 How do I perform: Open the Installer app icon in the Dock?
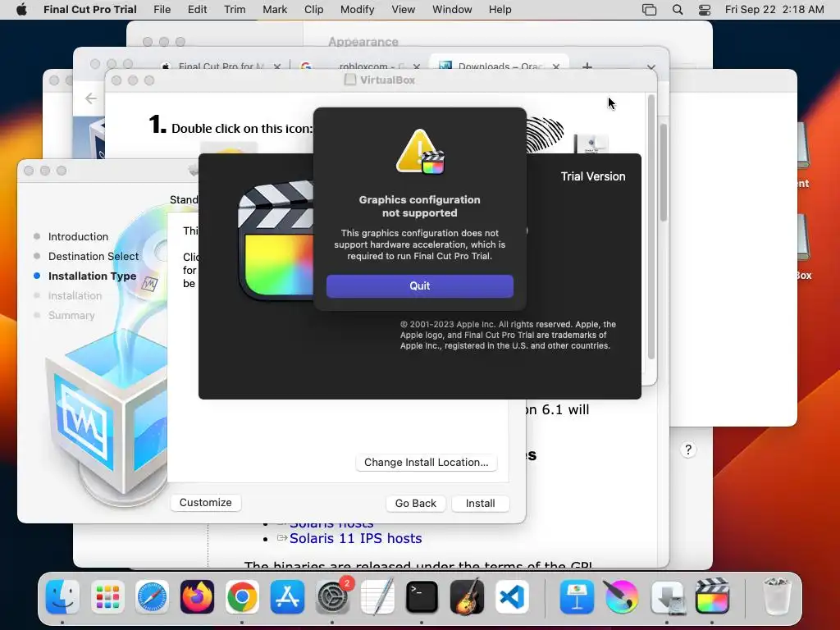point(667,597)
